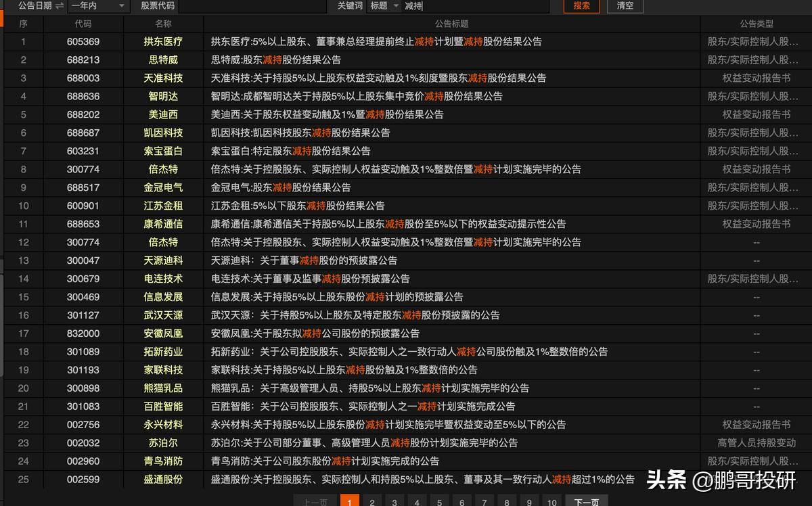This screenshot has width=812, height=506.
Task: Sort by the 代码 column header
Action: (x=83, y=24)
